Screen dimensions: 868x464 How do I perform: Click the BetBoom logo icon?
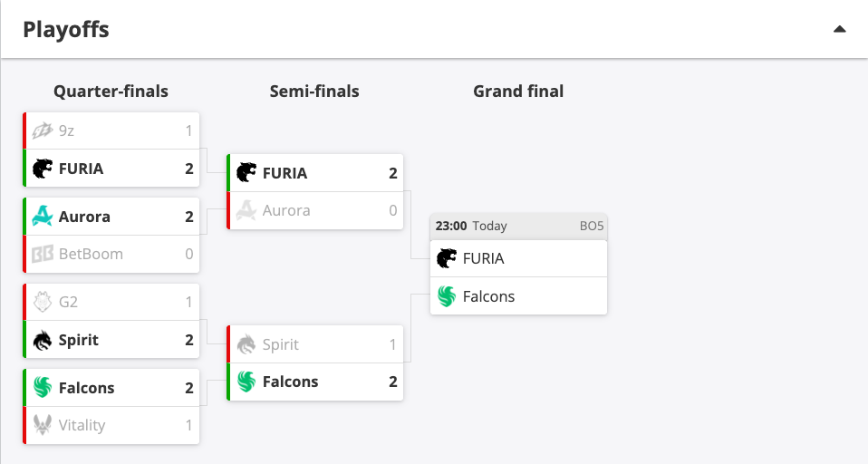42,254
